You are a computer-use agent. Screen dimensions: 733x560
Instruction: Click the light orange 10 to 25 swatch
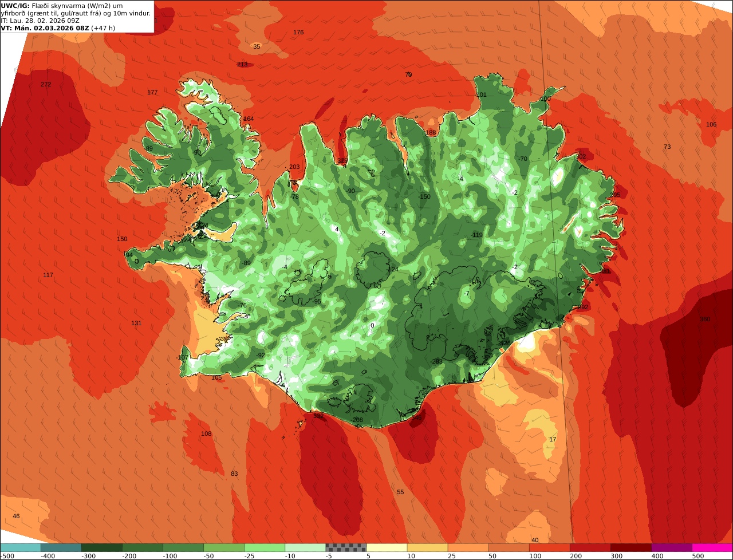427,547
